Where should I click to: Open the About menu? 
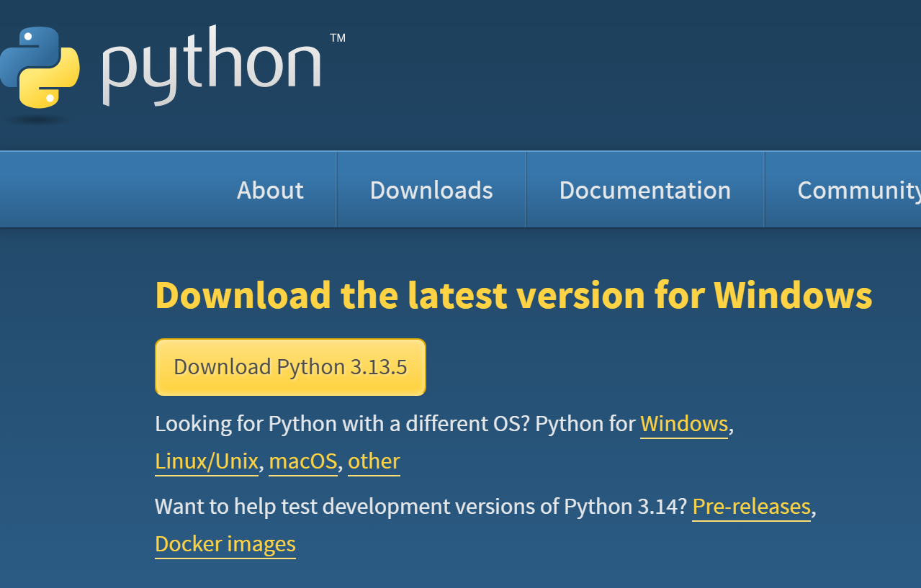click(x=270, y=190)
